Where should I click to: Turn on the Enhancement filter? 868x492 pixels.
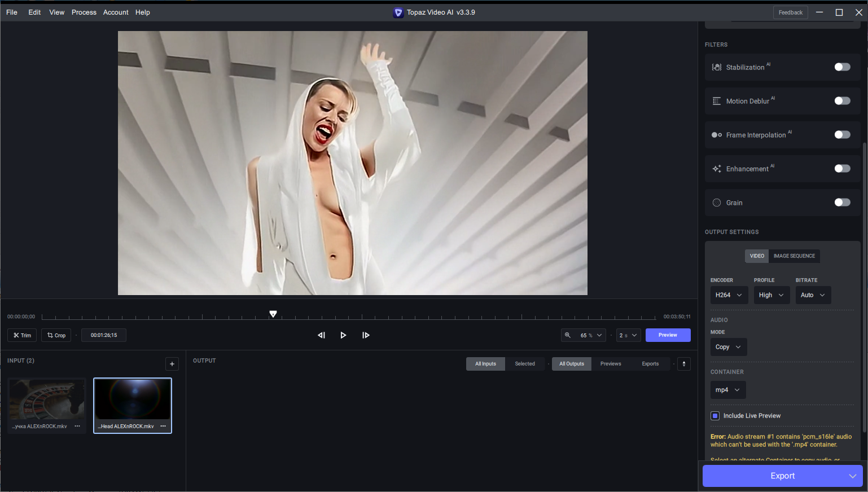[x=842, y=169]
